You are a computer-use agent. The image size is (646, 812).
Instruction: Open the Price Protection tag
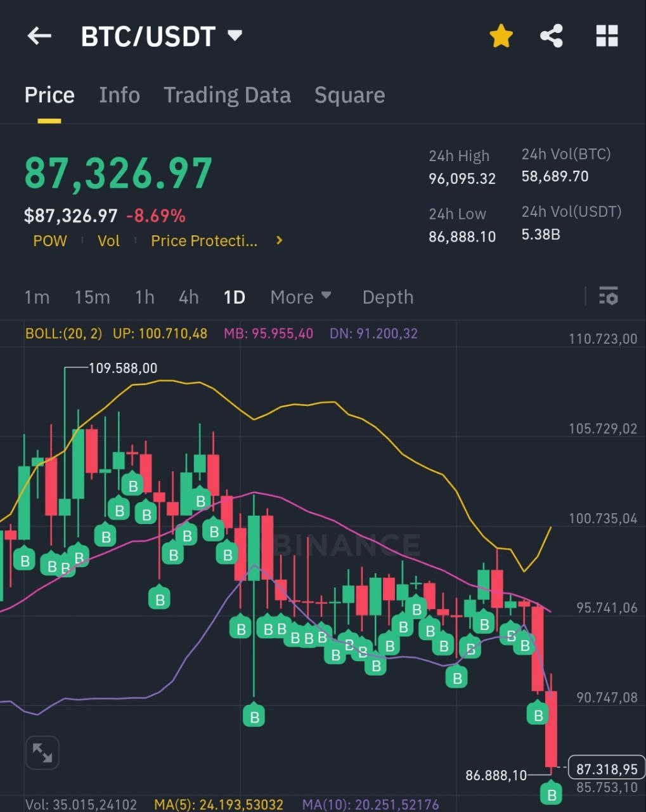pyautogui.click(x=204, y=240)
